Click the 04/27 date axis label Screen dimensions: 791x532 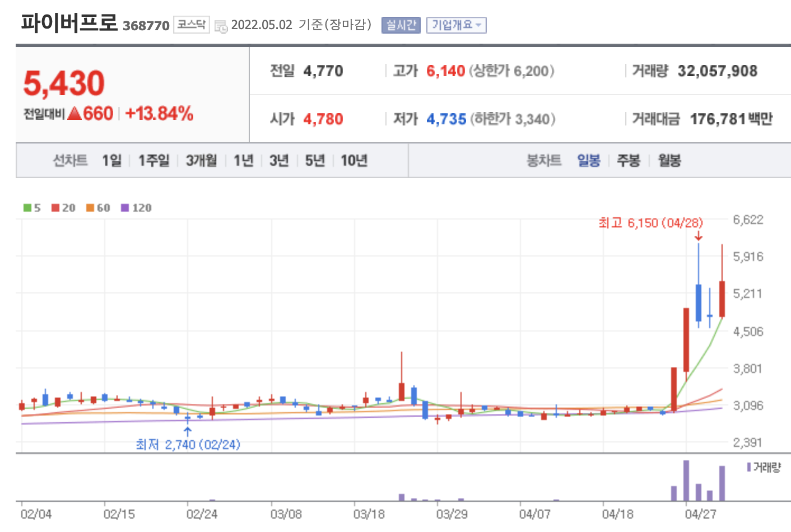(700, 514)
